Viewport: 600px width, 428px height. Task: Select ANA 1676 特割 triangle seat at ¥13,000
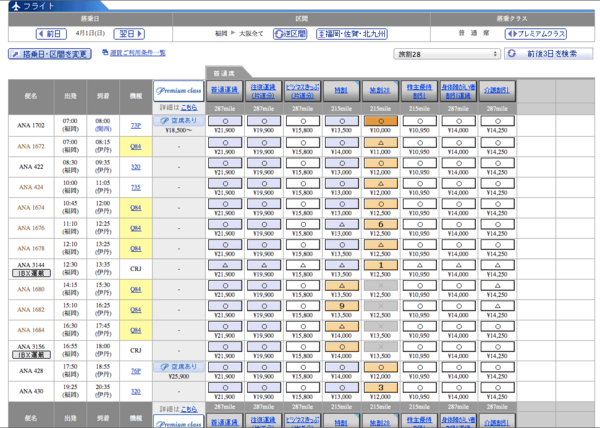coord(342,224)
